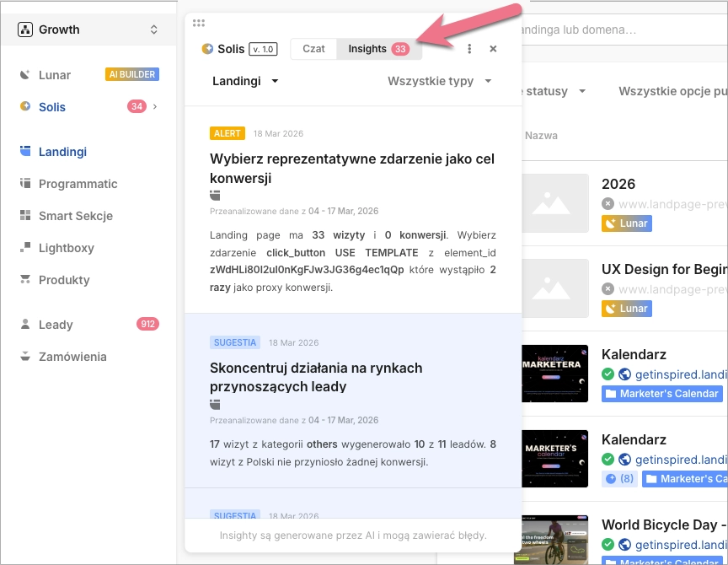This screenshot has width=728, height=565.
Task: Open the Landingi filter dropdown
Action: (x=245, y=81)
